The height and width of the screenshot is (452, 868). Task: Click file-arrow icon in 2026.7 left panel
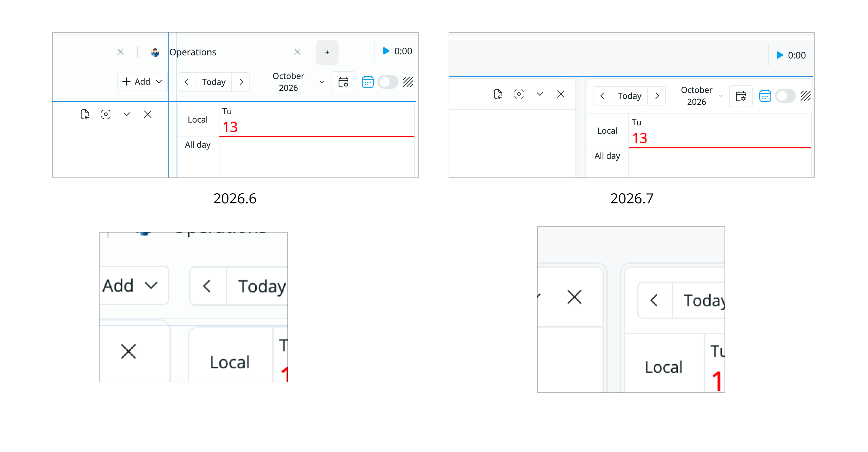[x=498, y=94]
